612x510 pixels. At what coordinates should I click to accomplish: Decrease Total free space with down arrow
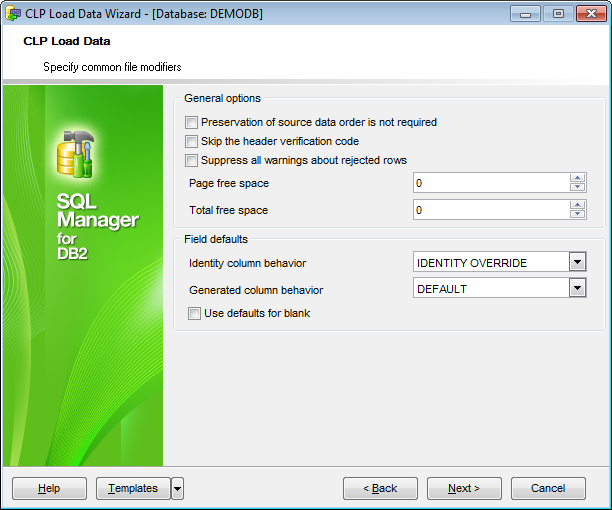[x=577, y=214]
